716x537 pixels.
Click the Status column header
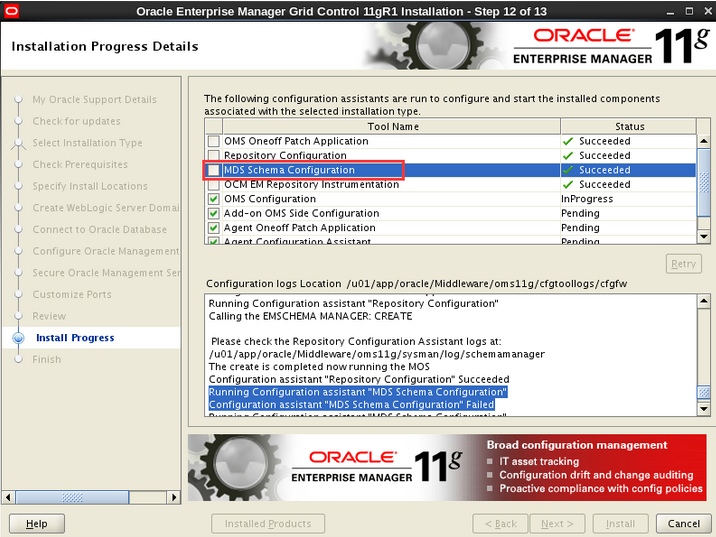[x=629, y=126]
